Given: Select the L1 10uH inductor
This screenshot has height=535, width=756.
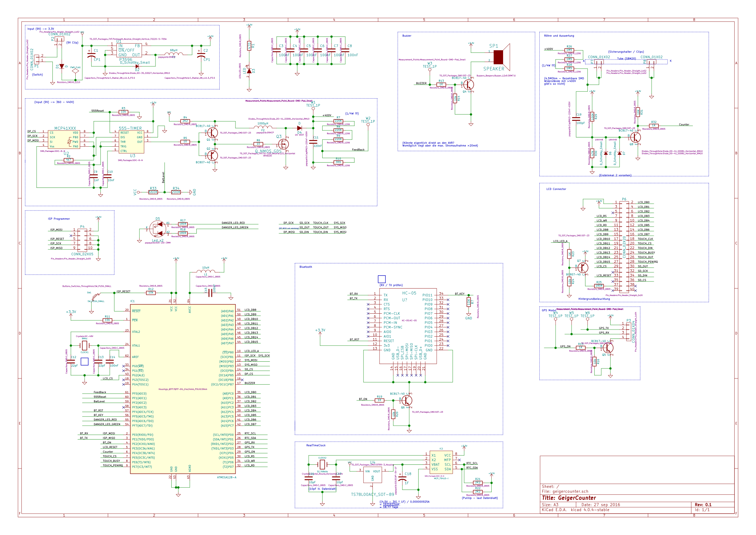Looking at the screenshot, I should [206, 272].
